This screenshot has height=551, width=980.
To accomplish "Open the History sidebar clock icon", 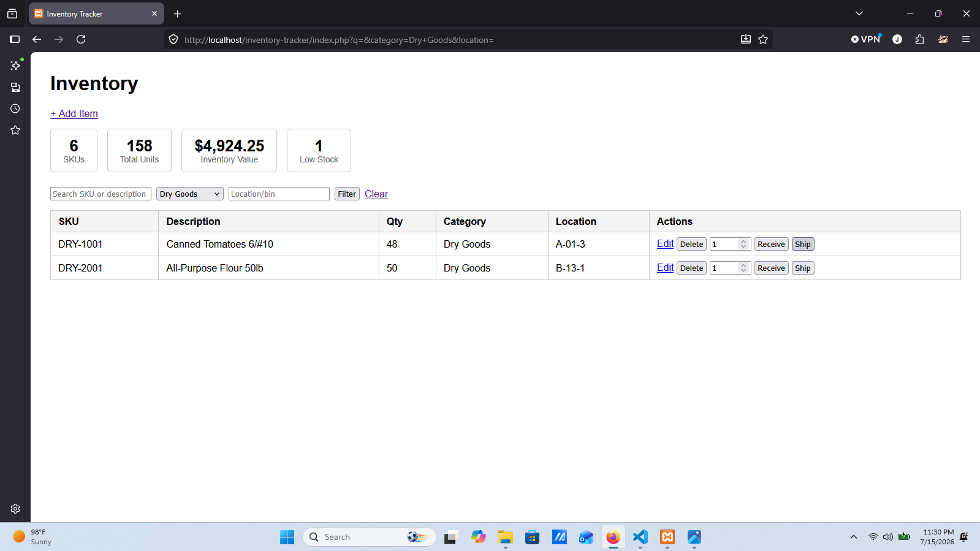I will pos(15,108).
